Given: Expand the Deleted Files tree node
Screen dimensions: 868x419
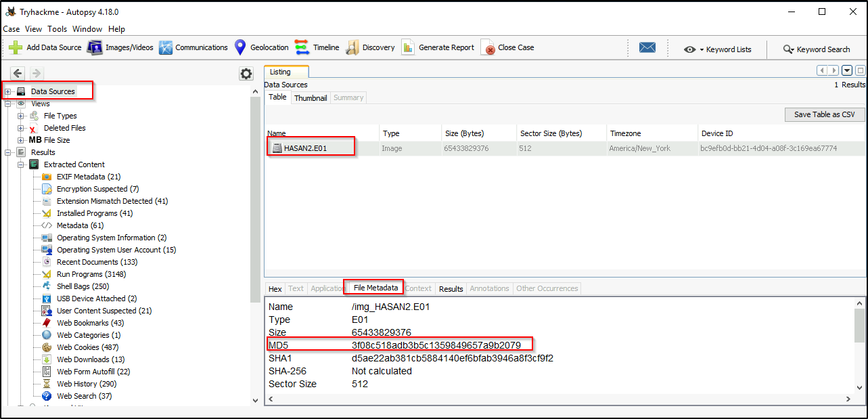Looking at the screenshot, I should pyautogui.click(x=21, y=127).
